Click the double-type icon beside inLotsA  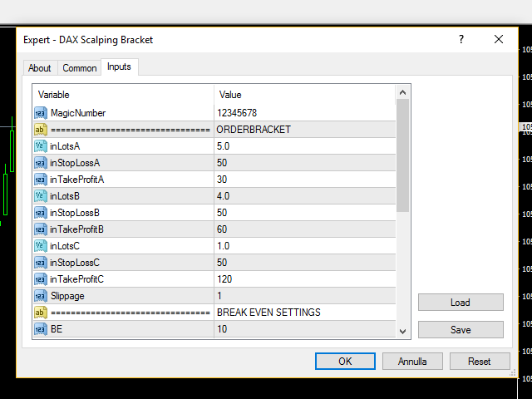click(x=41, y=146)
